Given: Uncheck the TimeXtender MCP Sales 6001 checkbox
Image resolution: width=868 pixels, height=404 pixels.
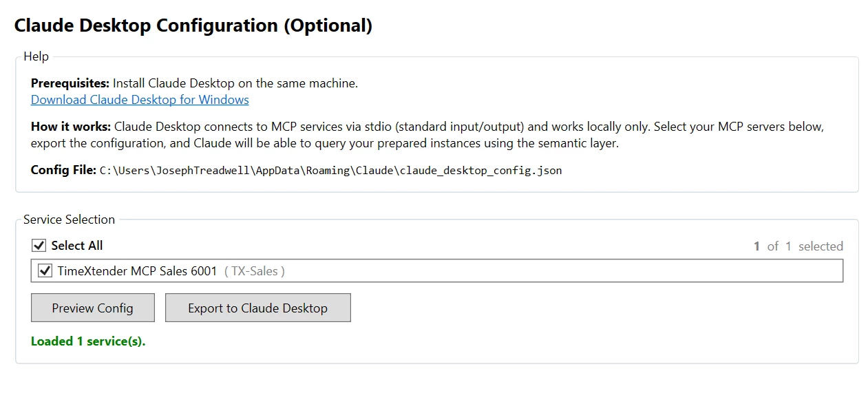Looking at the screenshot, I should [x=45, y=271].
